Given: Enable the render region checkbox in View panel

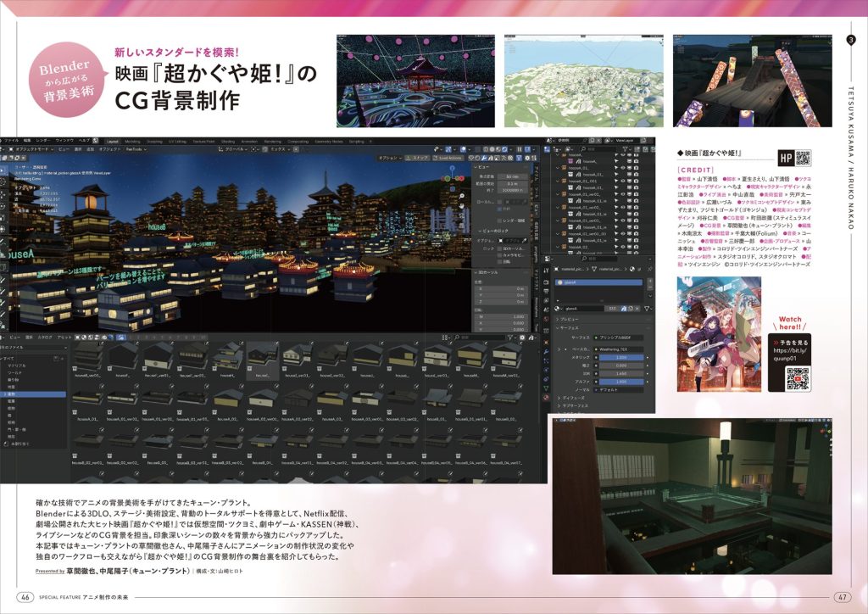Looking at the screenshot, I should pos(499,220).
